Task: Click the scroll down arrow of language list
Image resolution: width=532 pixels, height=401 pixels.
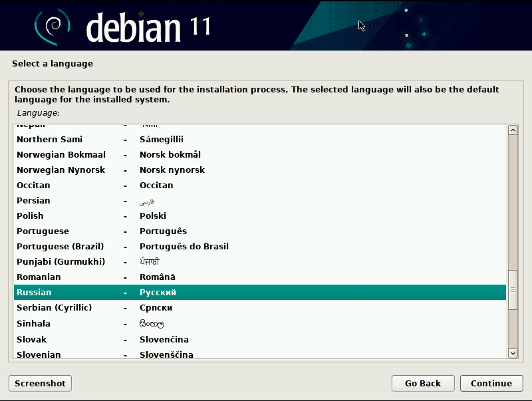Action: click(x=513, y=353)
